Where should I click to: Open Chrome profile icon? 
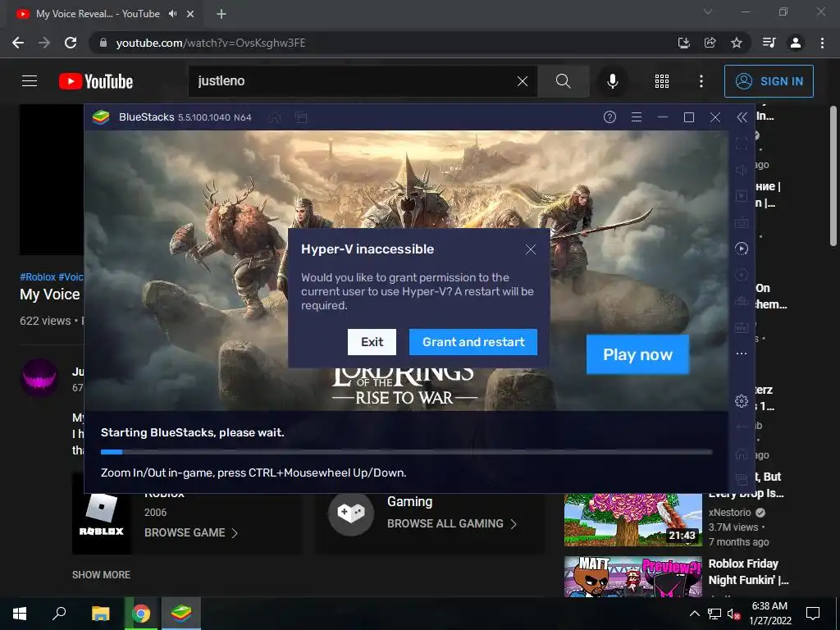click(x=796, y=43)
